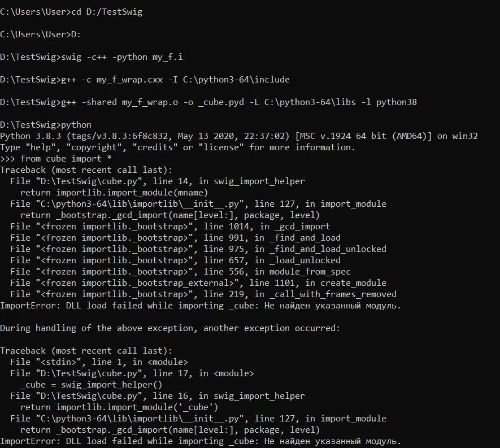
Task: Click the first 'Traceback (most recent call last)' line
Action: (86, 170)
